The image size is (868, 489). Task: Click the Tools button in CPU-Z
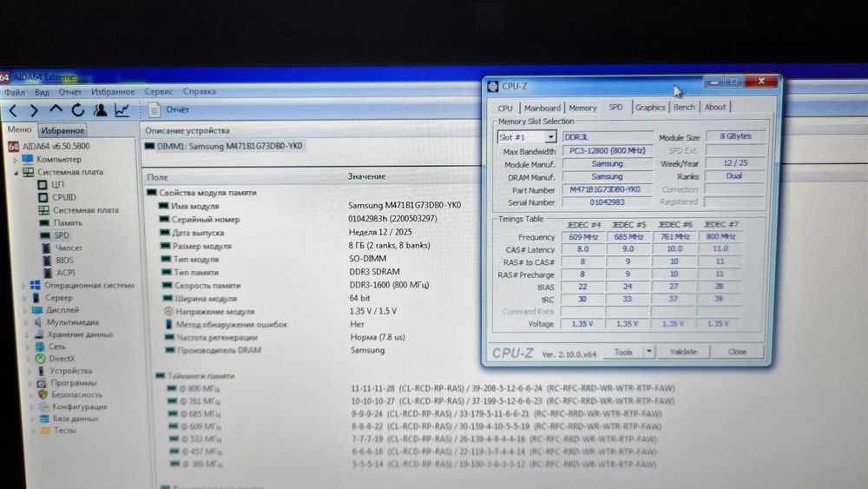(x=622, y=352)
